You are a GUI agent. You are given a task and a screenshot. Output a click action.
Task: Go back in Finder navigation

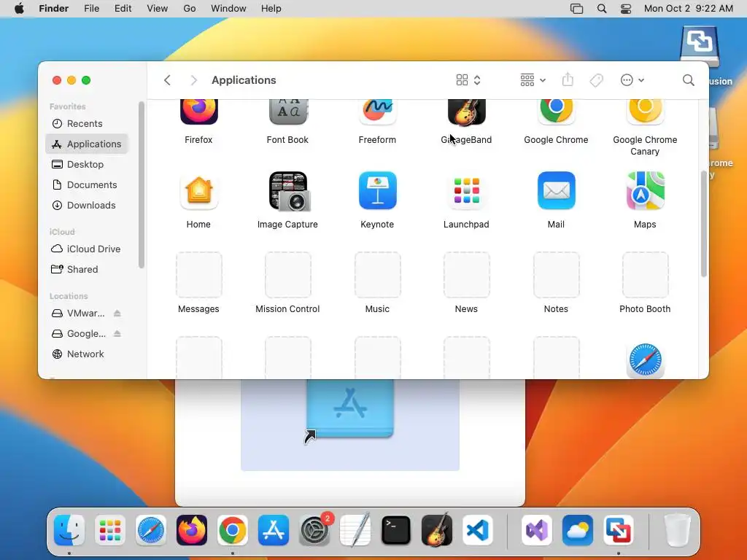pos(167,80)
